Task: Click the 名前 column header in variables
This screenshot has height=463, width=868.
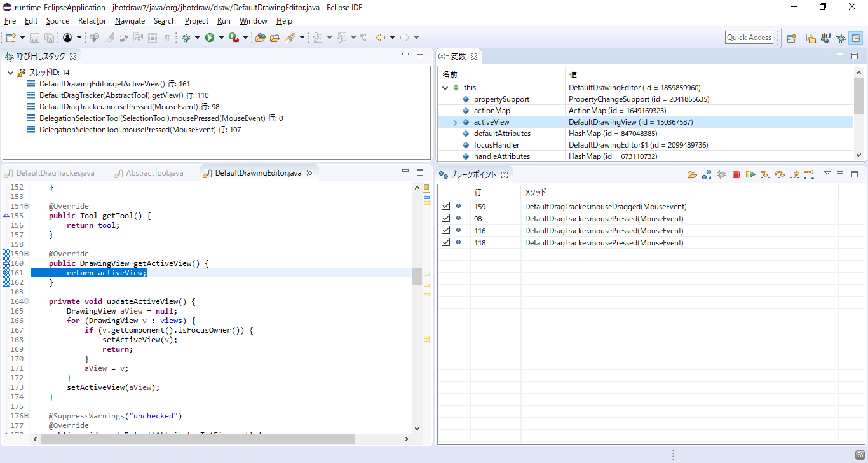Action: click(501, 74)
